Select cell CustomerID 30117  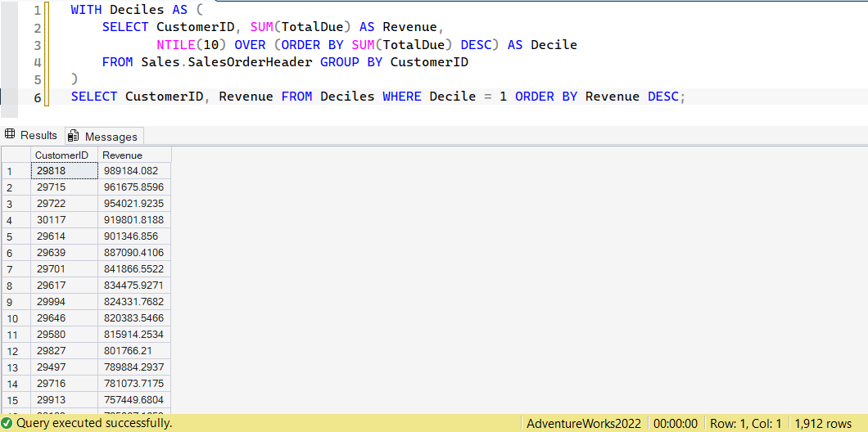click(64, 220)
